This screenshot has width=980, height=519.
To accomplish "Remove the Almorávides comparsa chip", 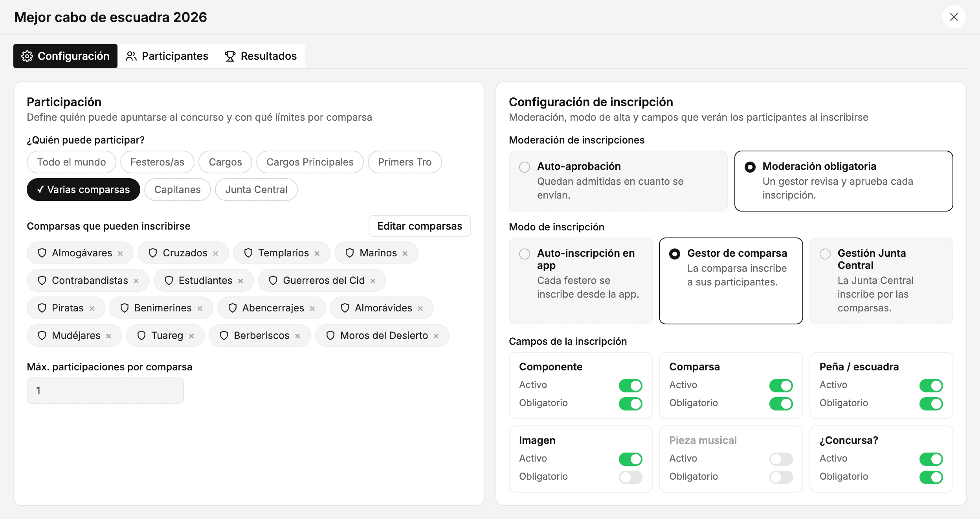I will point(420,308).
